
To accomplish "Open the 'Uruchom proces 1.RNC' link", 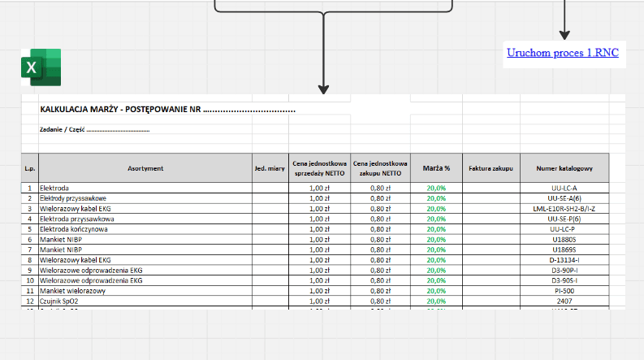I will point(563,53).
